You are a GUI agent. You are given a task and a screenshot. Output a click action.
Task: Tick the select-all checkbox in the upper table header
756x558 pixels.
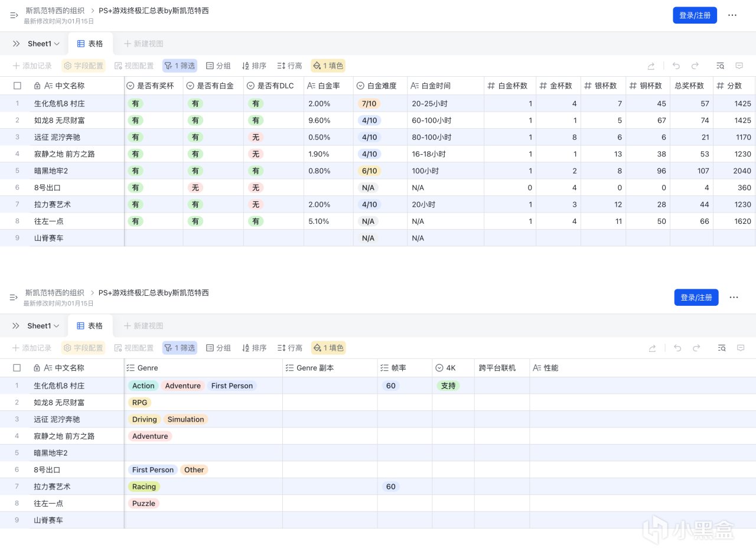click(17, 86)
